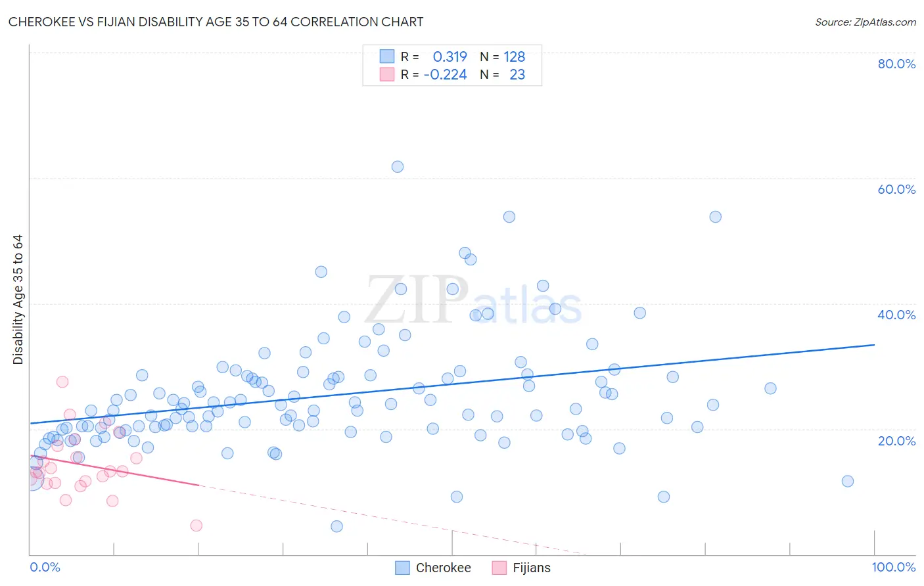The image size is (924, 586).
Task: Select the Fijians legend label
Action: (x=532, y=568)
